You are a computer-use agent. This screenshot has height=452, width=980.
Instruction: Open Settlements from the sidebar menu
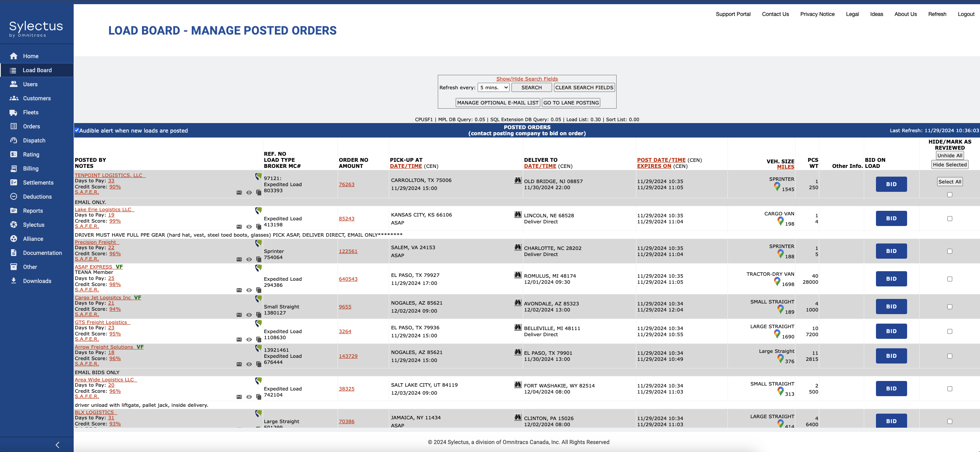point(38,183)
